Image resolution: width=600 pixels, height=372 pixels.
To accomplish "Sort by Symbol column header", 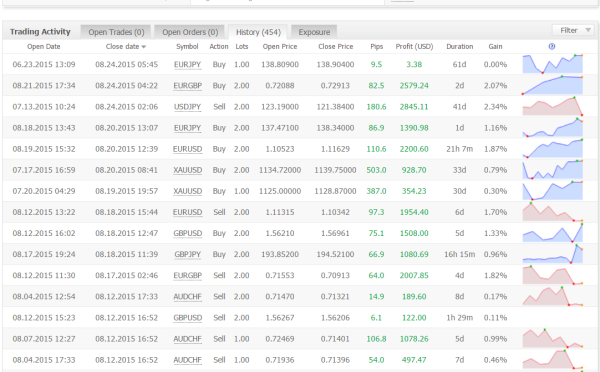I will click(187, 47).
